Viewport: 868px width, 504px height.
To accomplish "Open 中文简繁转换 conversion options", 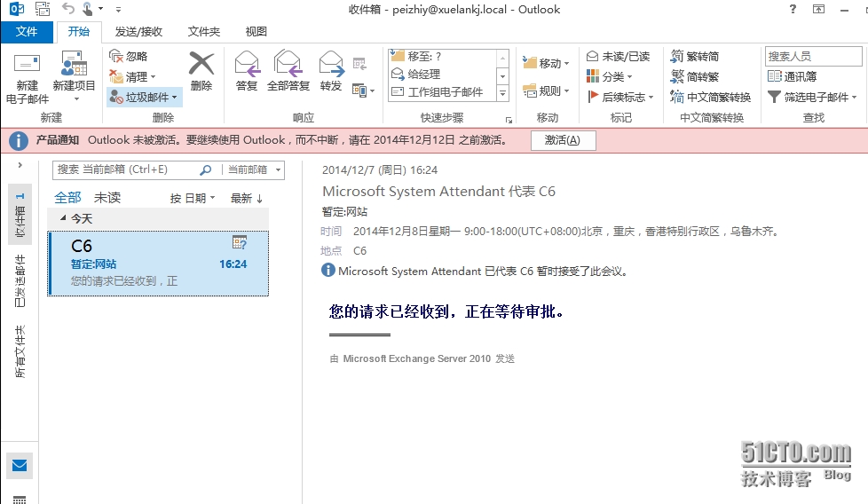I will [x=710, y=97].
